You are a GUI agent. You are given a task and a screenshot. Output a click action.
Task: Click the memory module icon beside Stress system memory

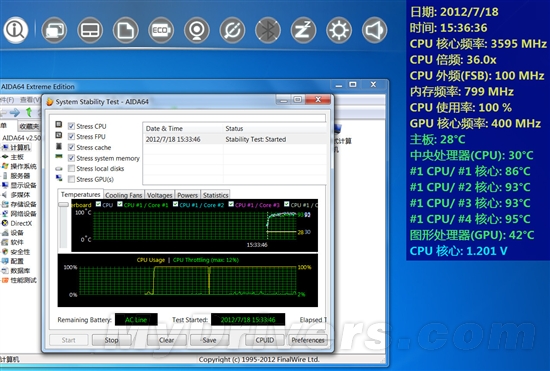coord(59,156)
